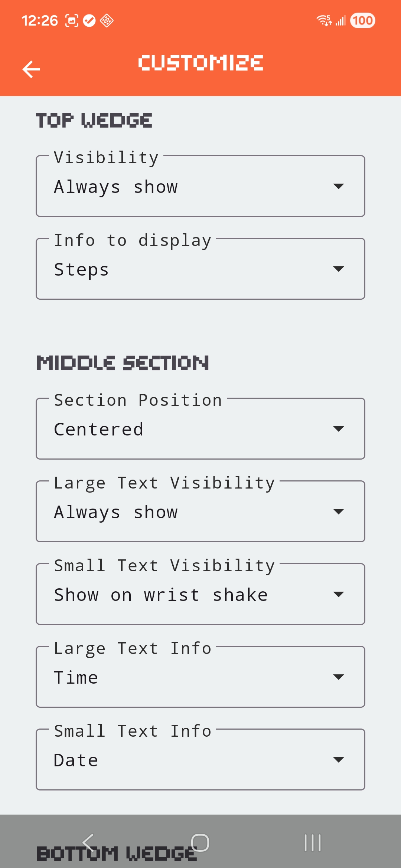Open the Small Text Info dropdown
Screen dimensions: 401x868
(200, 760)
